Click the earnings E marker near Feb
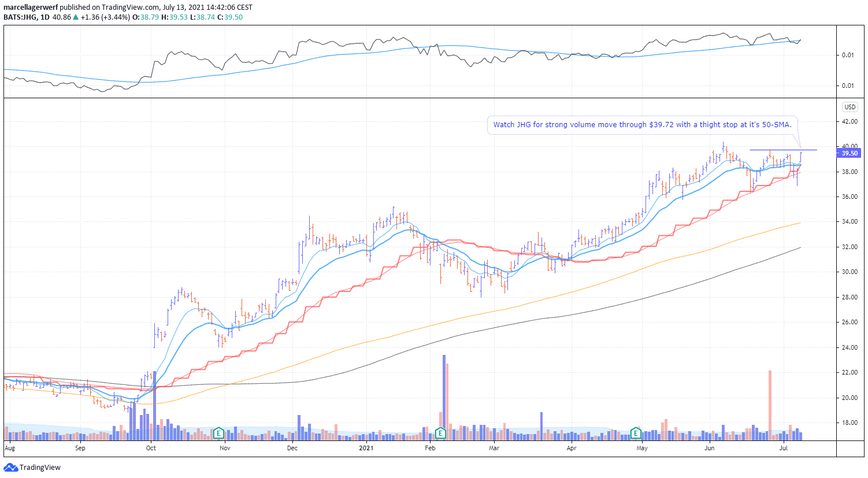 [440, 432]
